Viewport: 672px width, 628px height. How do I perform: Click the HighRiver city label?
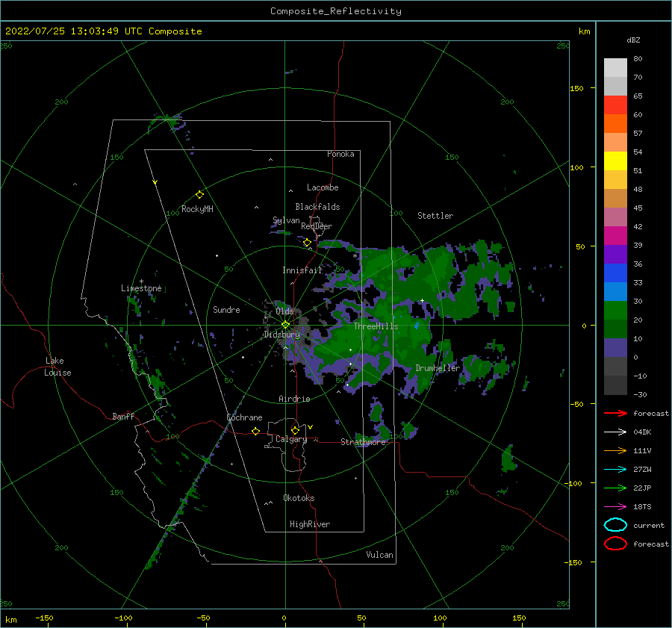coord(310,524)
